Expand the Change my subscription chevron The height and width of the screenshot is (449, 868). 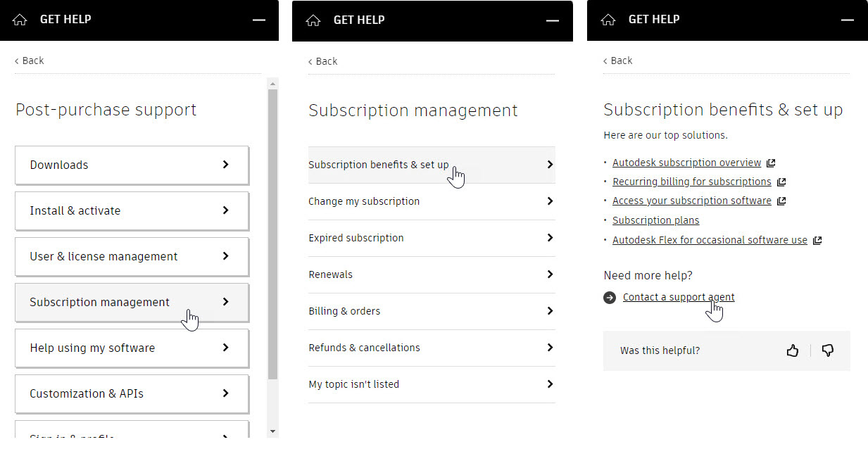(550, 201)
